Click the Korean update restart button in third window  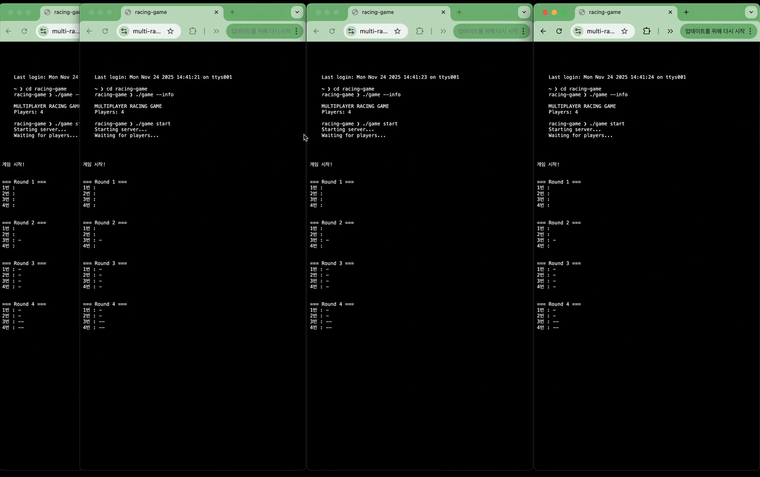[x=488, y=31]
